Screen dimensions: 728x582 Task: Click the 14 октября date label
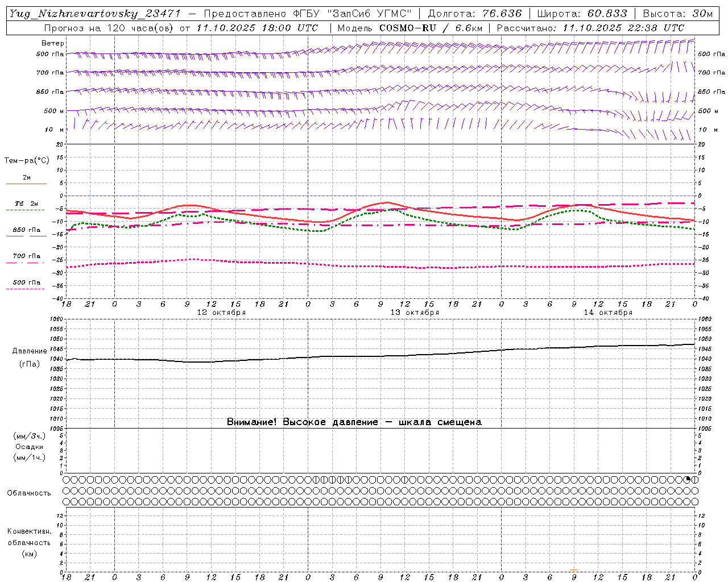(608, 313)
